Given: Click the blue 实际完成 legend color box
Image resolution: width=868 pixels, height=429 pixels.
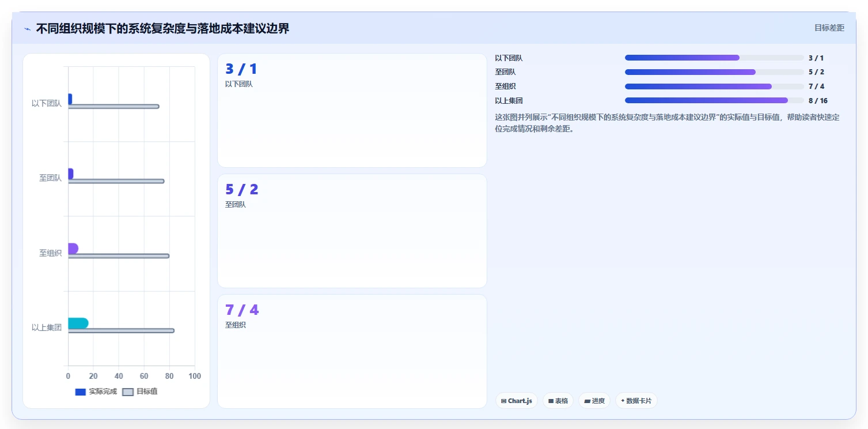Looking at the screenshot, I should pos(81,392).
